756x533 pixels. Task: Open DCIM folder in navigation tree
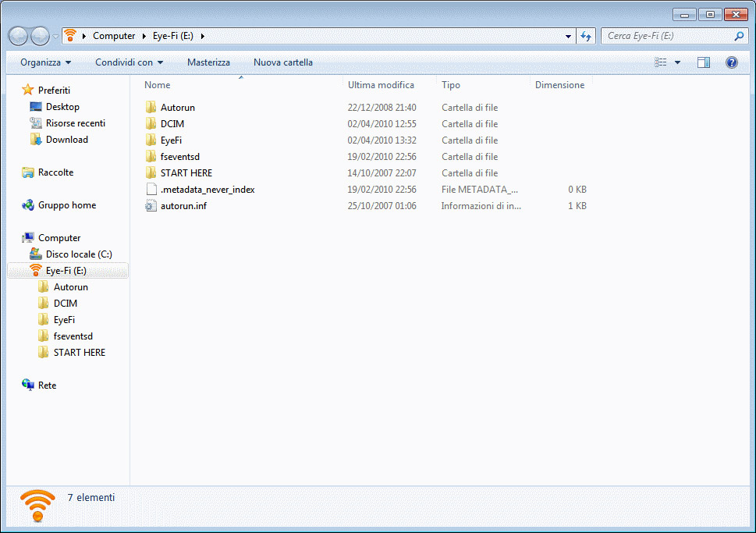tap(65, 304)
